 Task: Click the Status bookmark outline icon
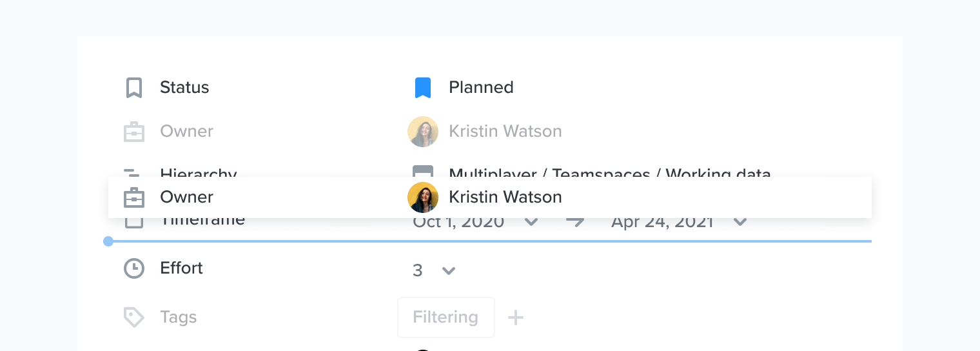133,88
